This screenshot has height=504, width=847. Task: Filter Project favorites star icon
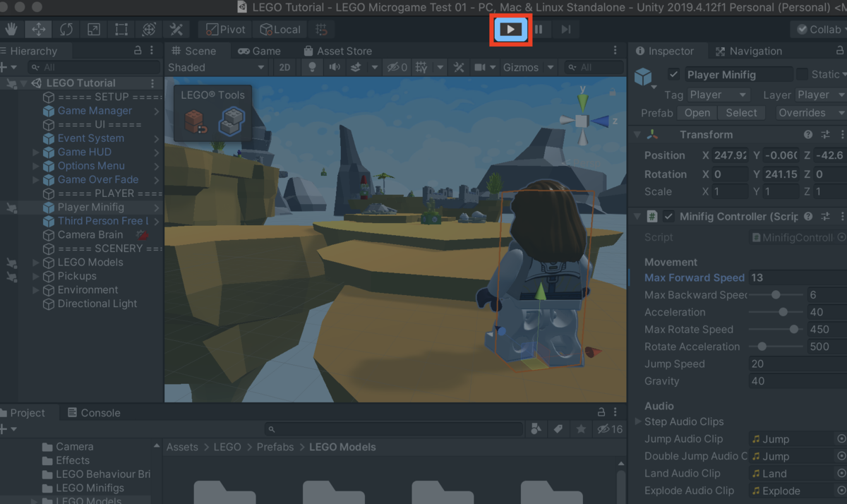581,429
